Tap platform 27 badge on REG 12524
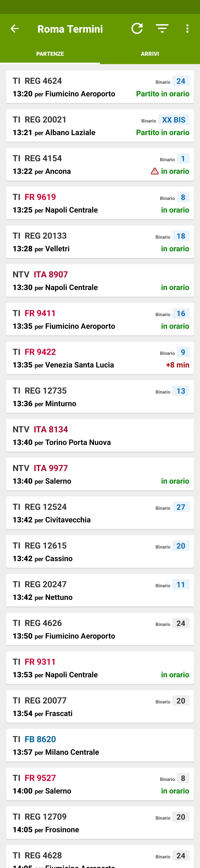 pos(181,507)
